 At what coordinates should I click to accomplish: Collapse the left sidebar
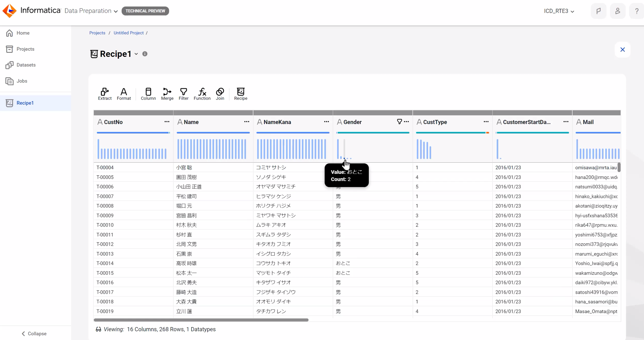click(x=33, y=333)
